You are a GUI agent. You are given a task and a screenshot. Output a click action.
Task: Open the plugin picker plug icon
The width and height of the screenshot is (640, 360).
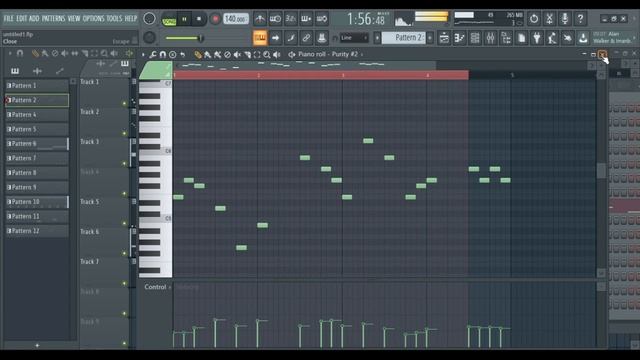pyautogui.click(x=537, y=38)
